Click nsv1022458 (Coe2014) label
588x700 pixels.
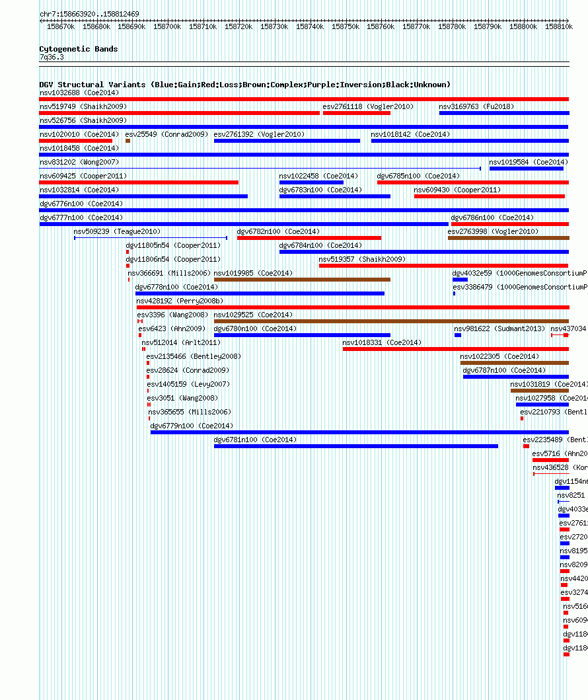318,176
